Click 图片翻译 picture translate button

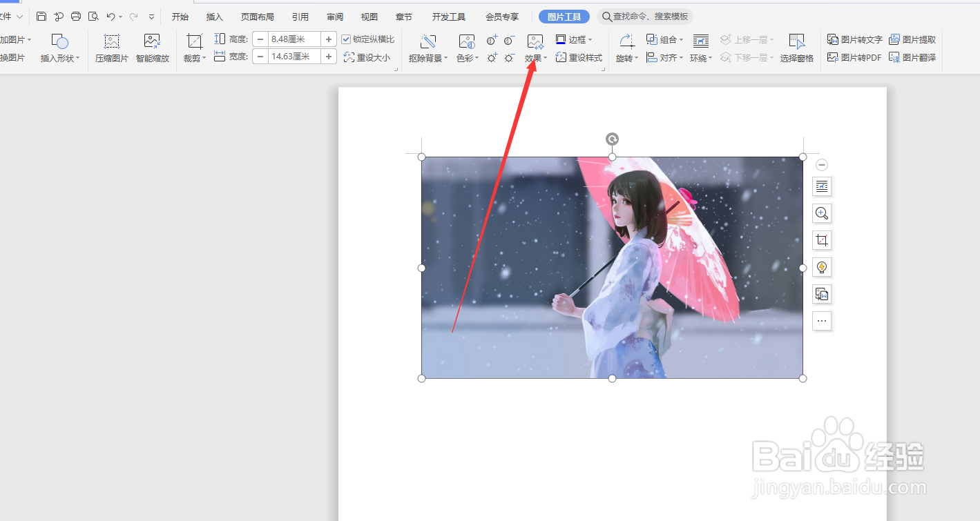tap(912, 58)
